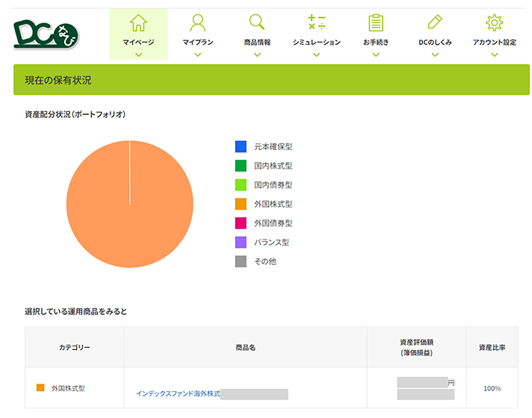Click the 国内株式型 legend label
Image resolution: width=532 pixels, height=418 pixels.
[x=273, y=166]
